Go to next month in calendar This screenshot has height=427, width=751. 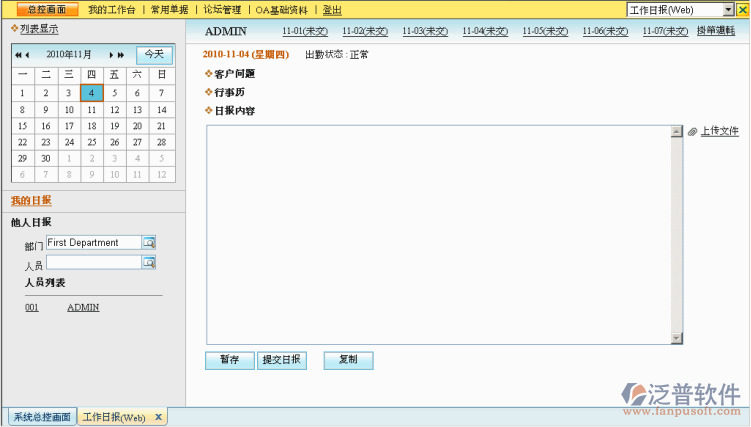[x=110, y=55]
